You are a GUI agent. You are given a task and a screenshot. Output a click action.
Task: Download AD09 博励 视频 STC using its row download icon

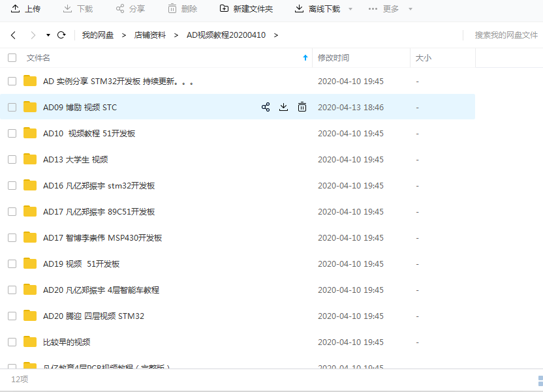(284, 106)
